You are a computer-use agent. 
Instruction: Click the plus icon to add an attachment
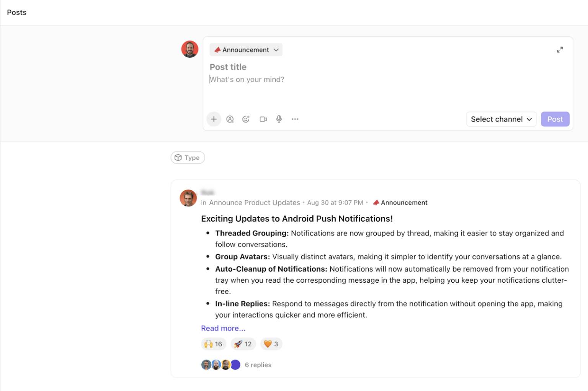pyautogui.click(x=214, y=119)
